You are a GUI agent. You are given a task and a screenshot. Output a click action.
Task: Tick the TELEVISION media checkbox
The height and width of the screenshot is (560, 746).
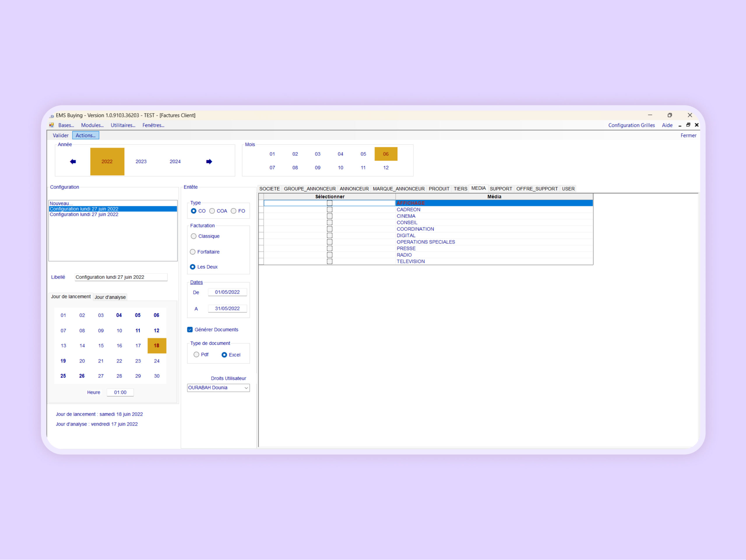pos(330,261)
